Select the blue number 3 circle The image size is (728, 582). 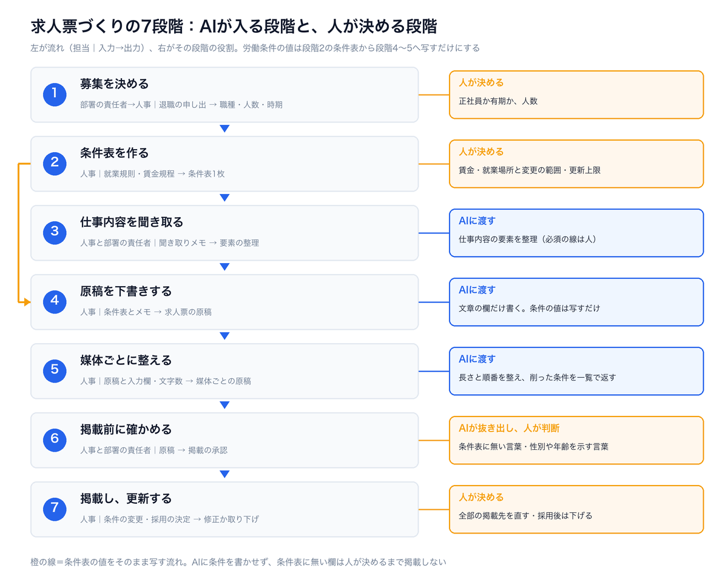[x=55, y=232]
